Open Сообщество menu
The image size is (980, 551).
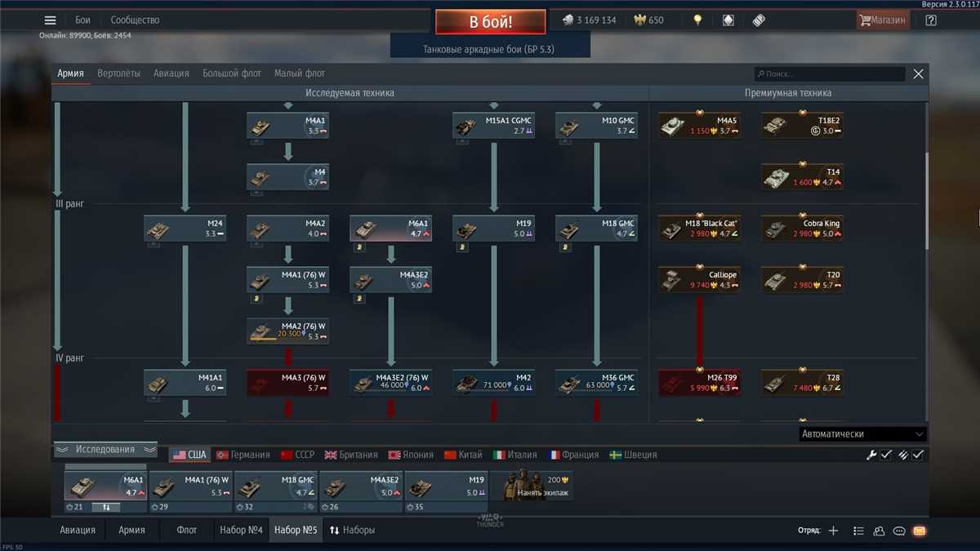[x=136, y=20]
